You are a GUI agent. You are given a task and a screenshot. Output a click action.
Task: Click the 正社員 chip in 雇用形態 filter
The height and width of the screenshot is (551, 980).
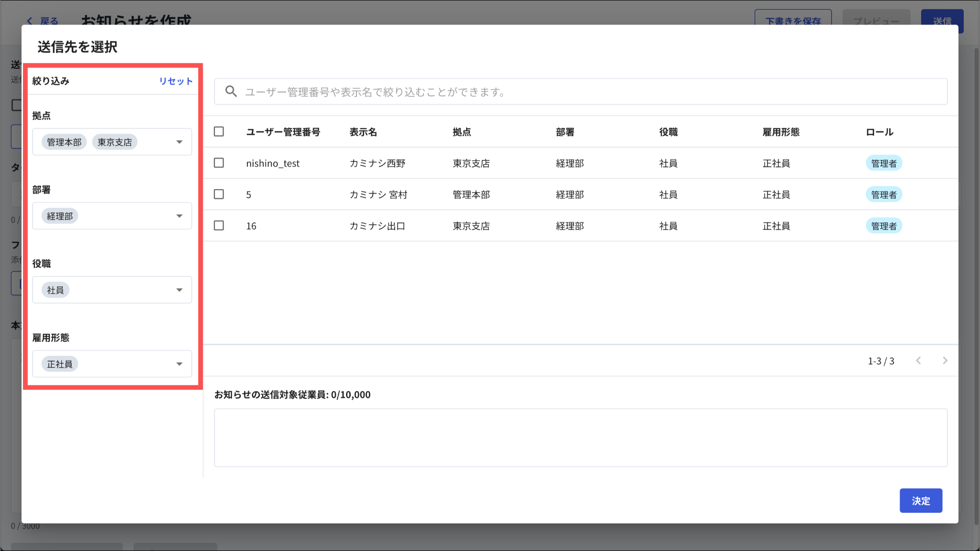click(x=60, y=364)
